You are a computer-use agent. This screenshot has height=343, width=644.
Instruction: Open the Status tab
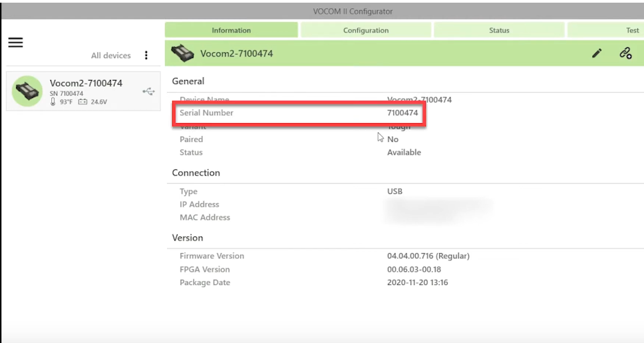click(x=499, y=30)
